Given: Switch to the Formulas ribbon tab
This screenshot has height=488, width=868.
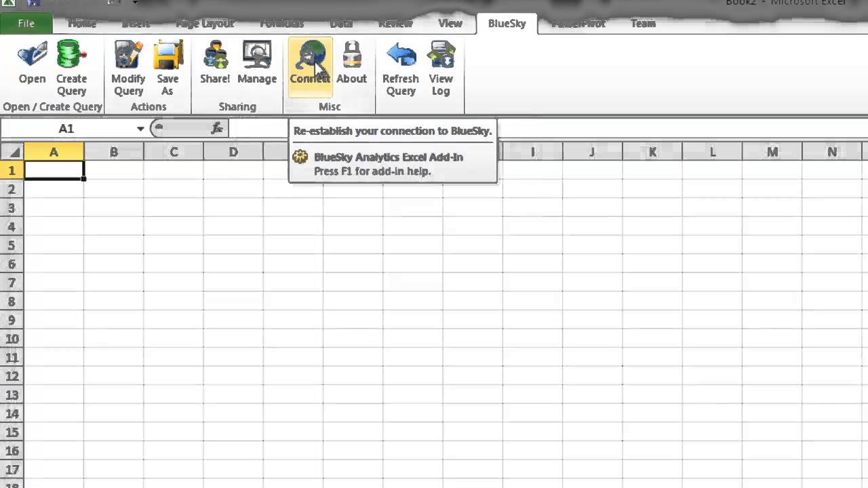Looking at the screenshot, I should pos(281,23).
